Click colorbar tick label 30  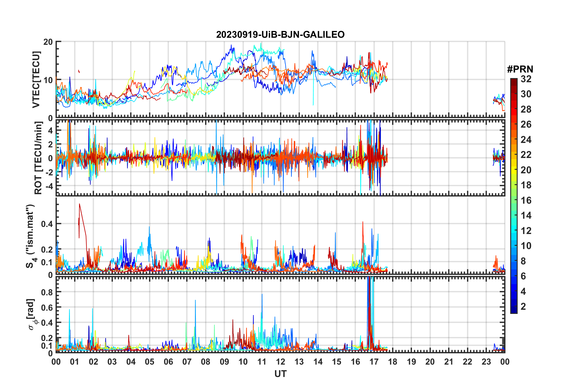526,94
